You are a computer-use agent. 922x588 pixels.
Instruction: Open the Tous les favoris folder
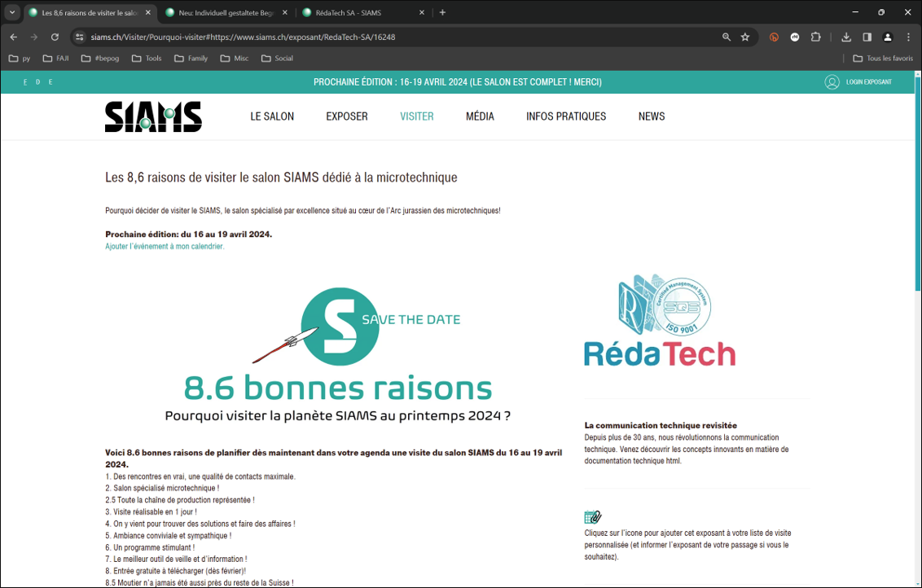(x=883, y=58)
